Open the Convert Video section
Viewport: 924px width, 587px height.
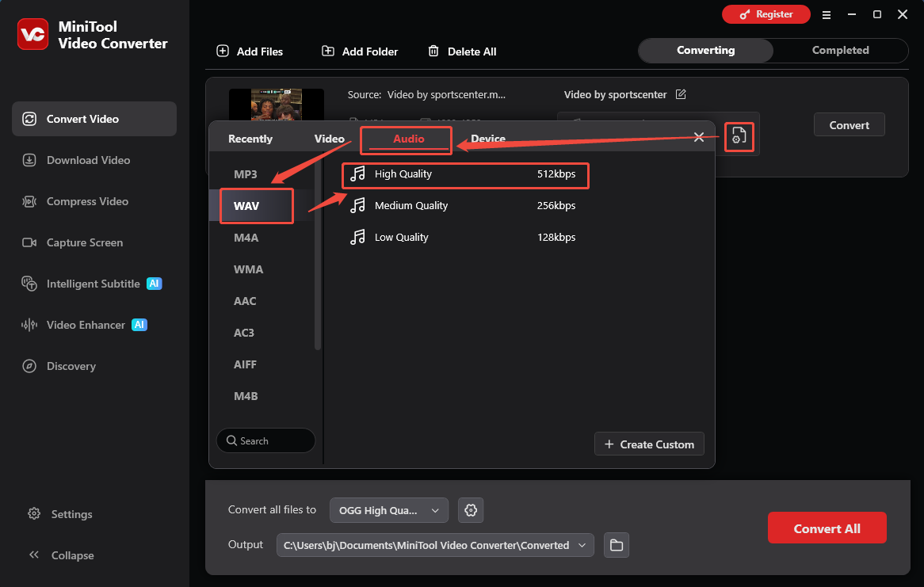pos(94,119)
